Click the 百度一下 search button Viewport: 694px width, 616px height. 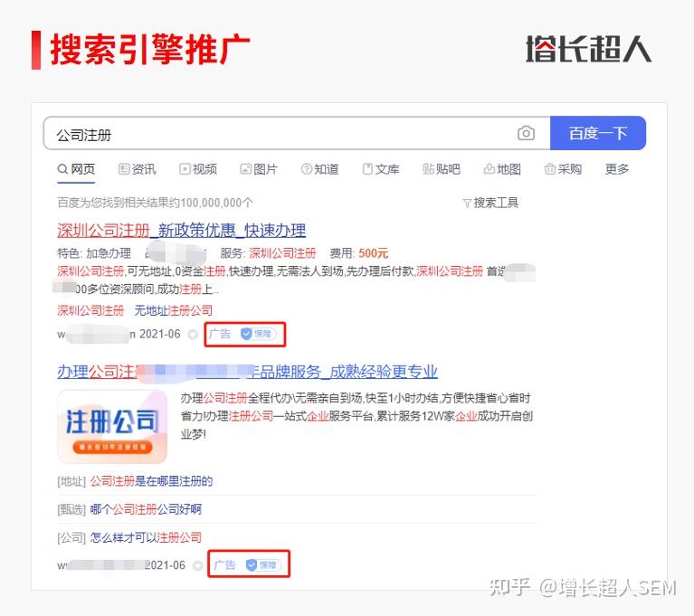click(598, 133)
